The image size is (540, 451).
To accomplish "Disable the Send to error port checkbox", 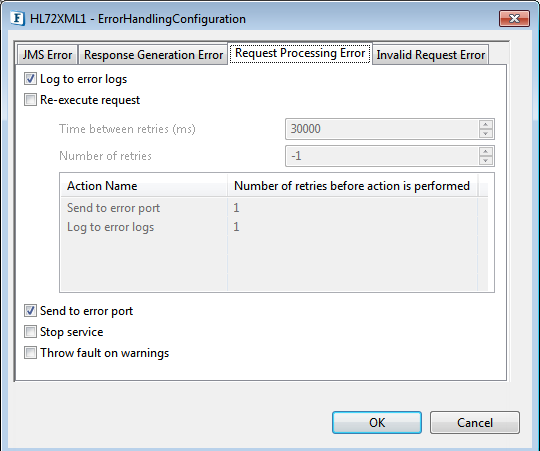I will coord(30,311).
